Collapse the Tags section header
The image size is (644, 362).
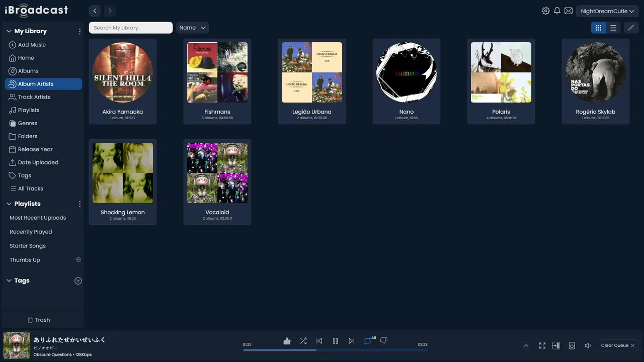[9, 281]
